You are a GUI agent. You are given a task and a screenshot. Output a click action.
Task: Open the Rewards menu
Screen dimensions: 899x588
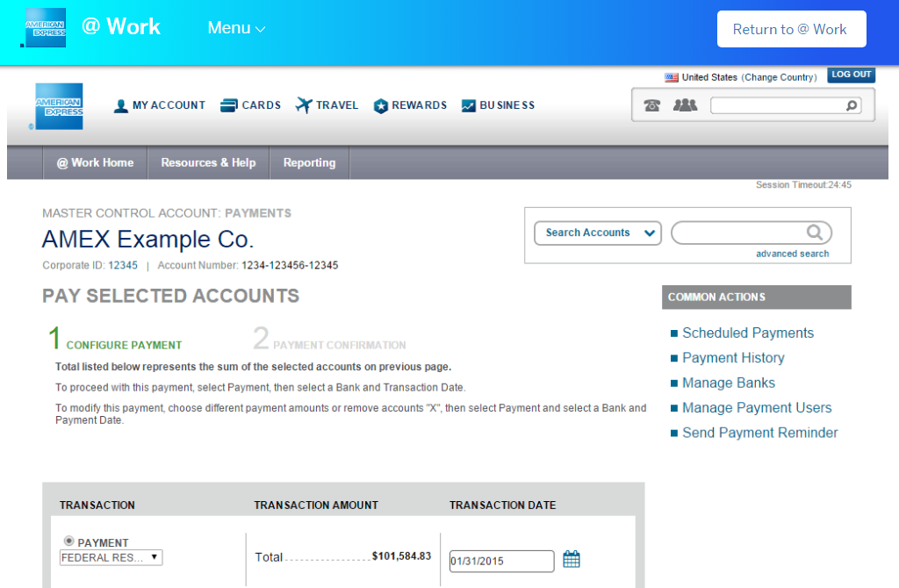point(411,105)
